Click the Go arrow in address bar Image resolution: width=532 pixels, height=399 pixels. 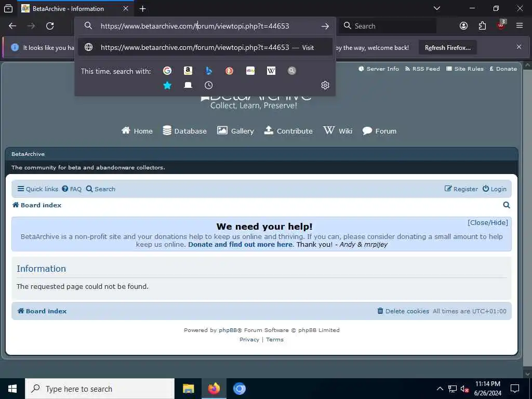[325, 26]
